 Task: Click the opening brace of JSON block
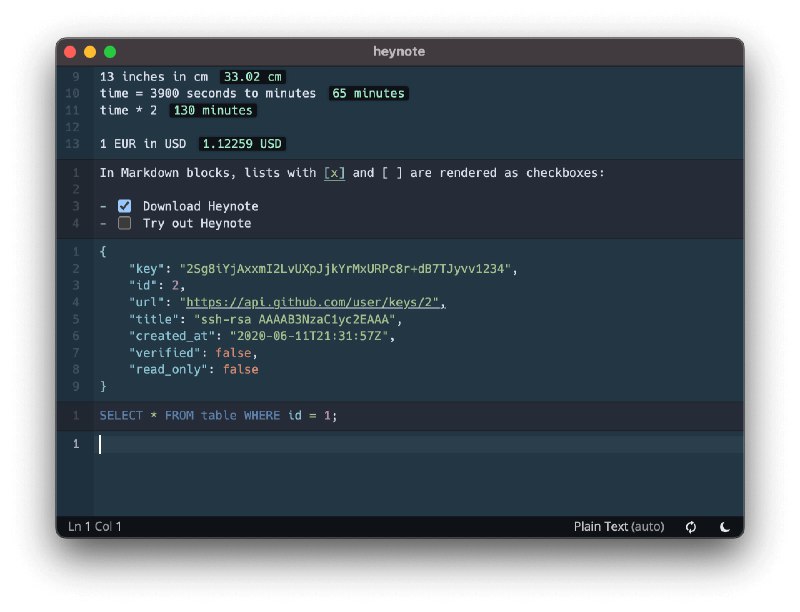click(x=103, y=251)
